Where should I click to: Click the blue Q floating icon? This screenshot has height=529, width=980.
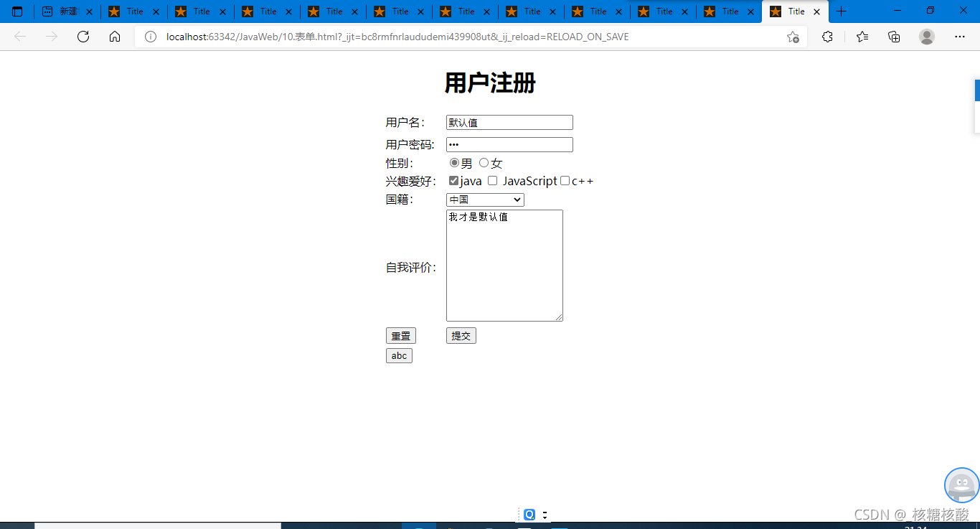click(529, 515)
